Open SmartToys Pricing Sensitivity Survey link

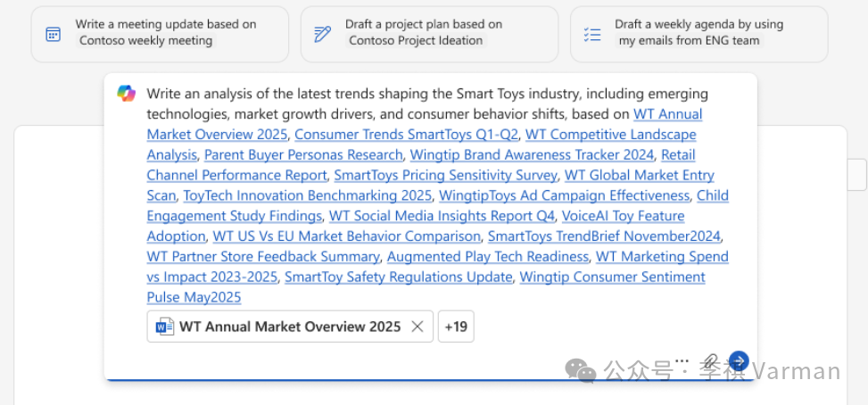point(446,176)
